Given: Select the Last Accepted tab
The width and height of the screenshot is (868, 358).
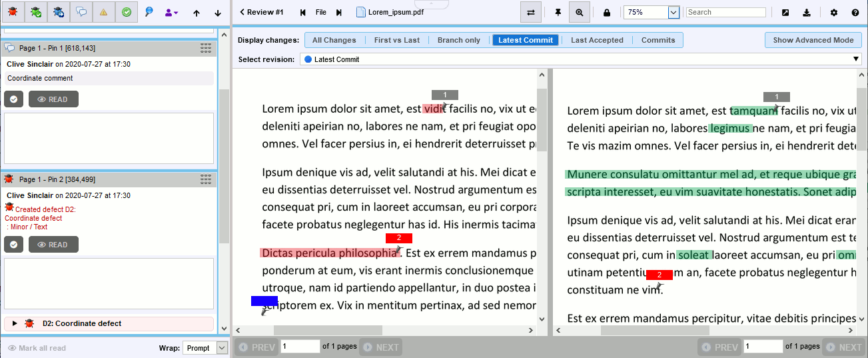Looking at the screenshot, I should pyautogui.click(x=597, y=40).
